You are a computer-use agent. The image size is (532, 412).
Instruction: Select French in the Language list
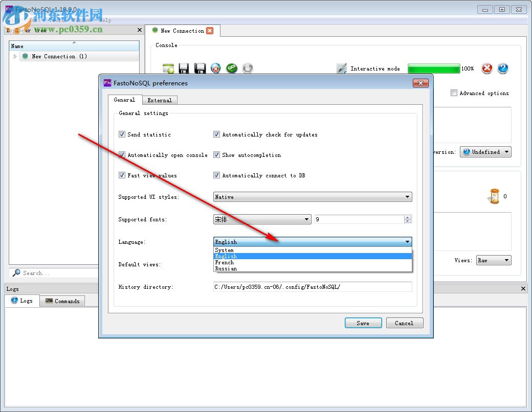[313, 262]
